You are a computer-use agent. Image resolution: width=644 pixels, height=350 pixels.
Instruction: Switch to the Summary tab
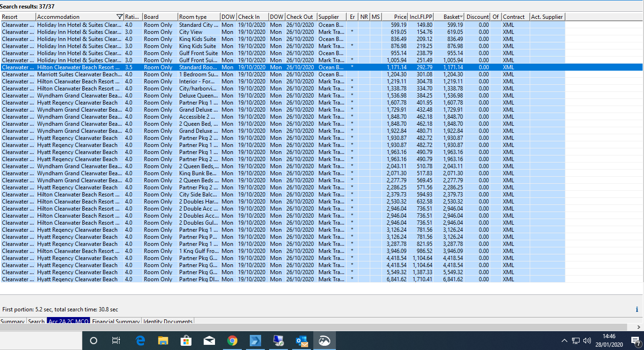[x=13, y=321]
